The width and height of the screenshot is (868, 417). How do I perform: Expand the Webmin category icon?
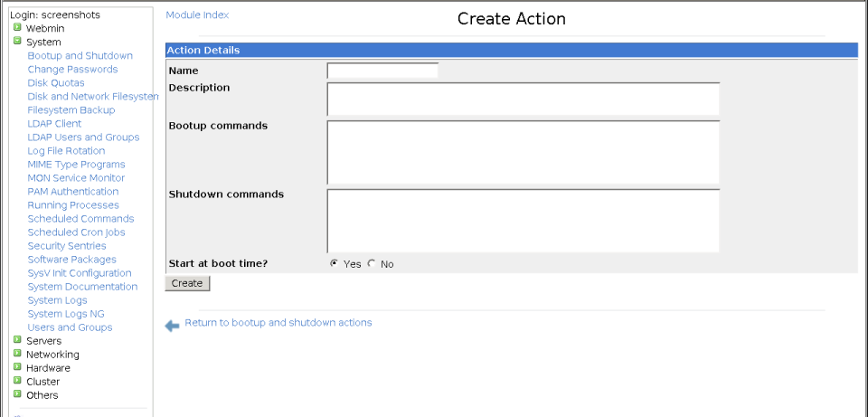coord(18,27)
